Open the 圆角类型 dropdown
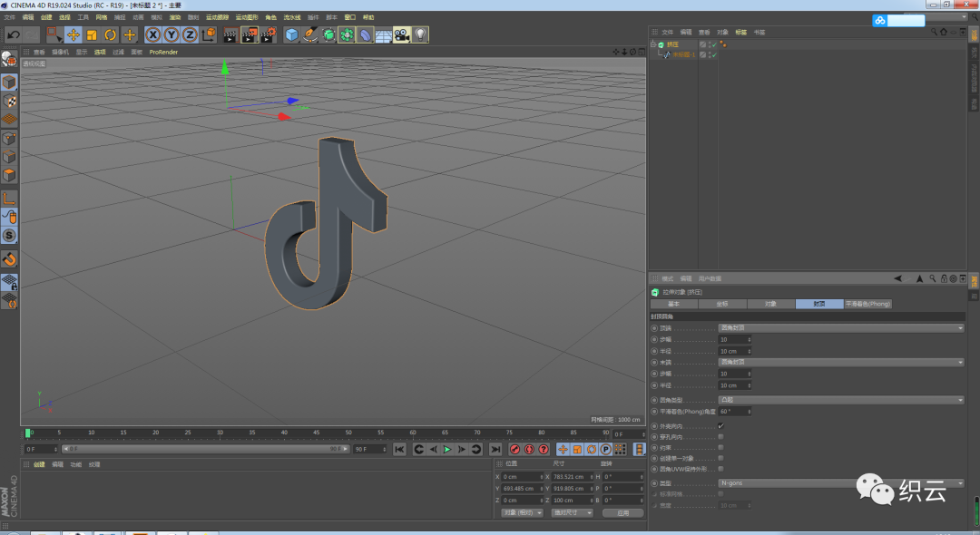The height and width of the screenshot is (535, 980). (841, 400)
